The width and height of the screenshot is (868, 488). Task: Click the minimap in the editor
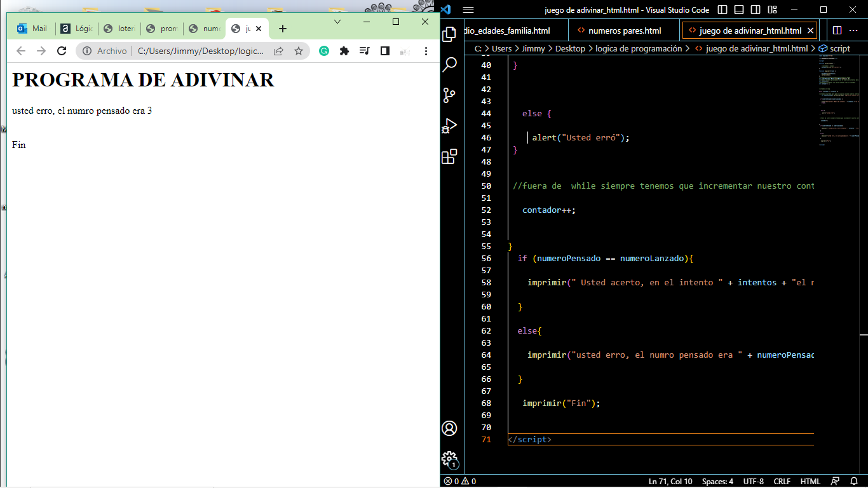click(837, 102)
